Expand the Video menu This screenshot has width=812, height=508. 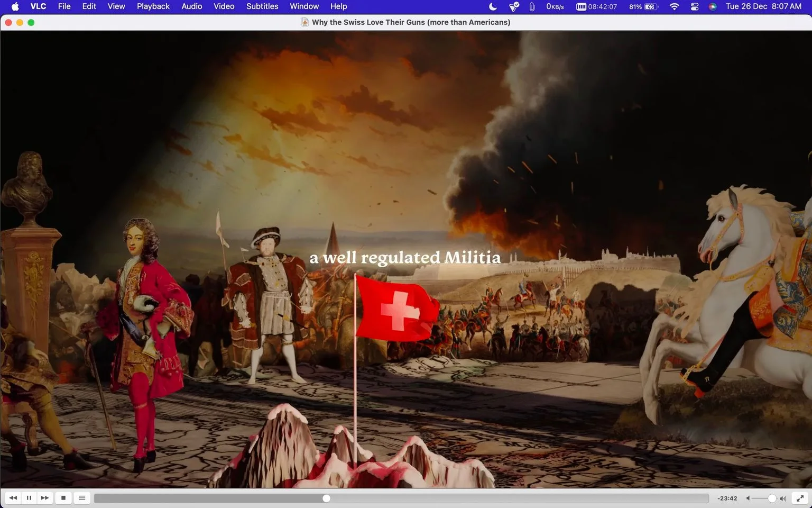coord(224,6)
